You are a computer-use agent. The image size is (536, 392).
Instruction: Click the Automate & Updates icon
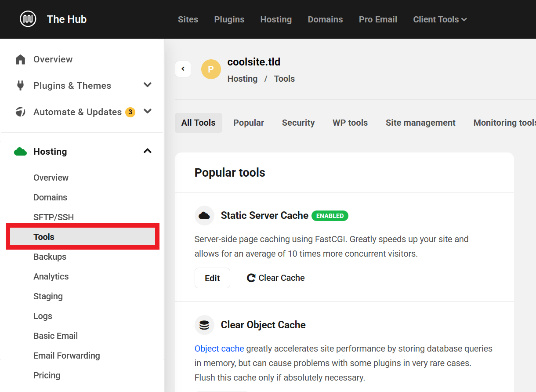pos(20,112)
